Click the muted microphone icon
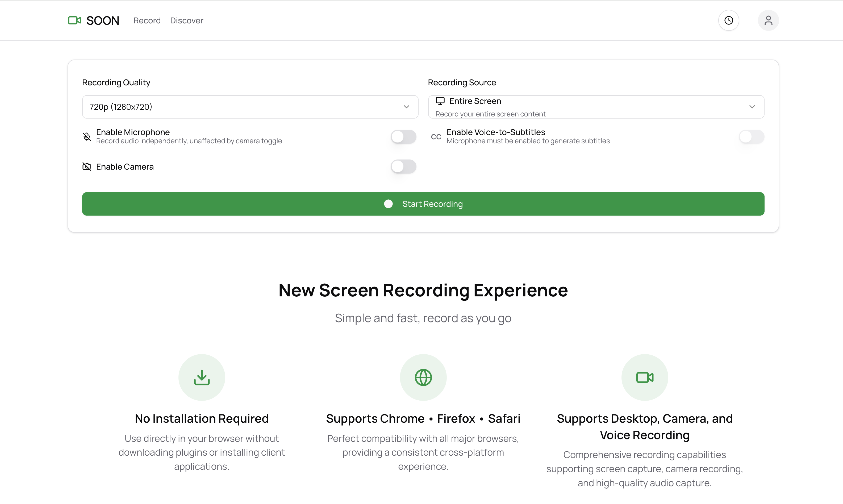 (x=87, y=137)
